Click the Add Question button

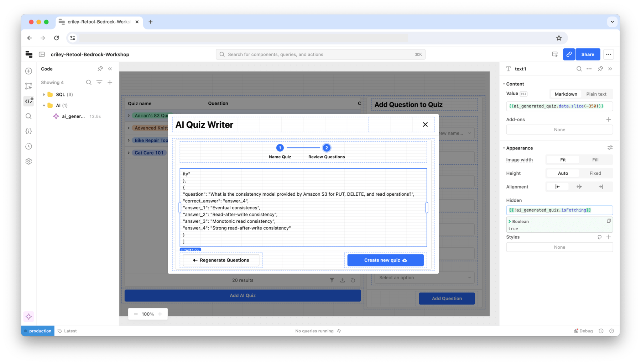tap(447, 299)
